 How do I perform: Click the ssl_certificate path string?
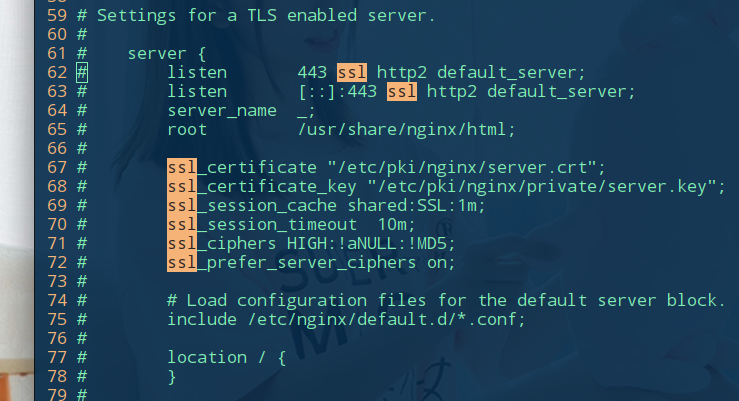click(466, 168)
